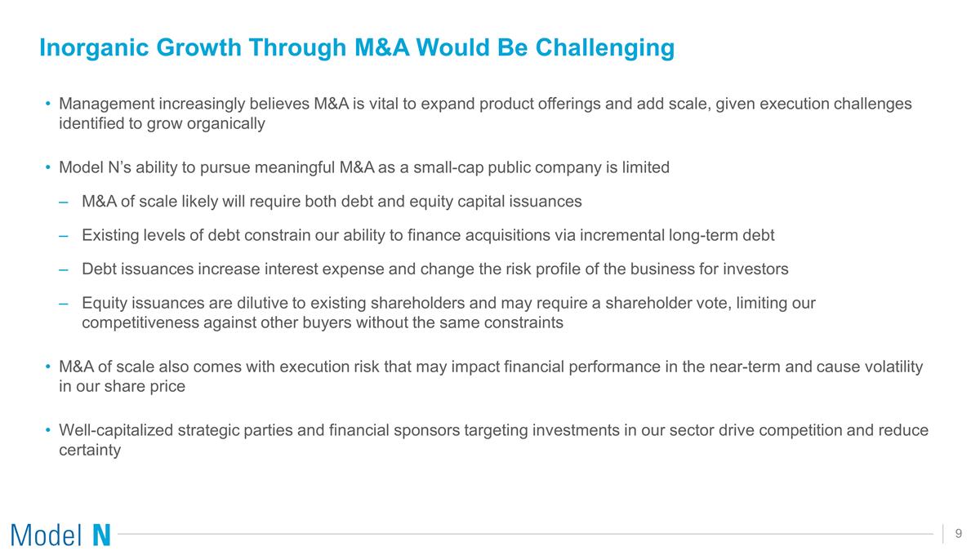Click the word 'certainty' on the last line
Image resolution: width=980 pixels, height=551 pixels.
pyautogui.click(x=90, y=450)
